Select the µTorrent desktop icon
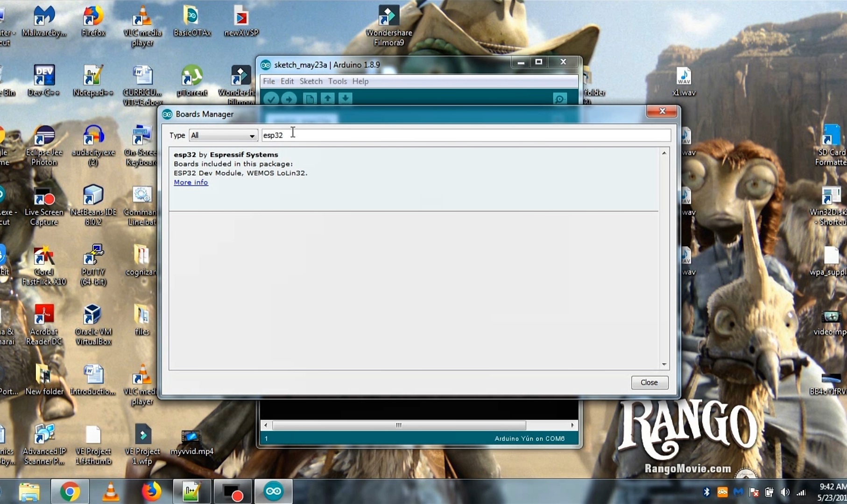The width and height of the screenshot is (847, 504). tap(191, 81)
